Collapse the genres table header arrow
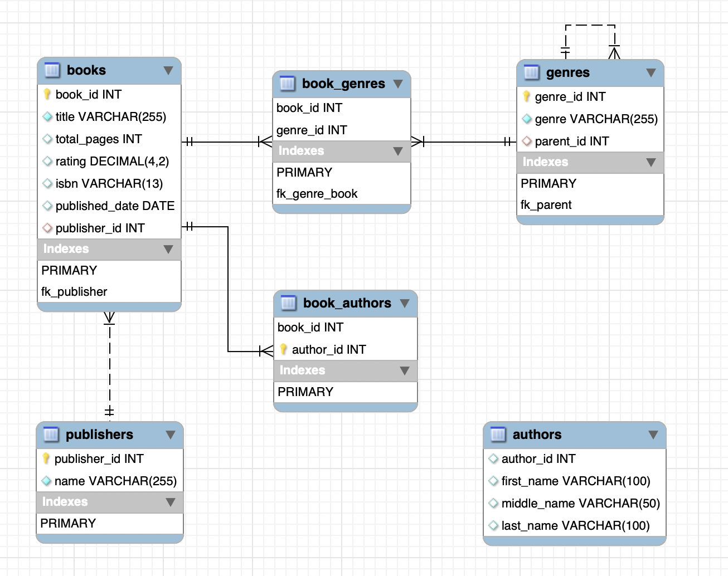 651,73
